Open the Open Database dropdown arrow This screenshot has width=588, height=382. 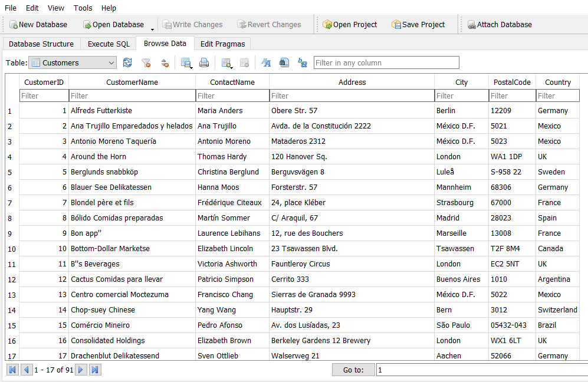[152, 29]
